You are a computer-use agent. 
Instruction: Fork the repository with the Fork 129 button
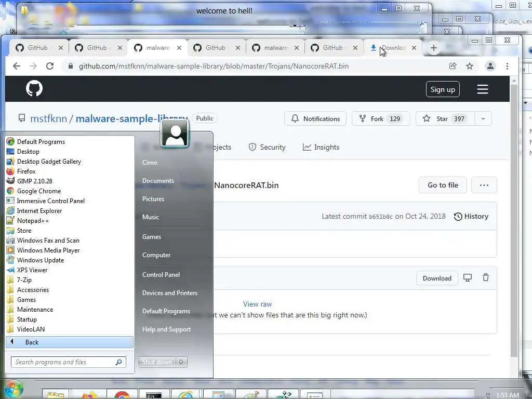(381, 119)
